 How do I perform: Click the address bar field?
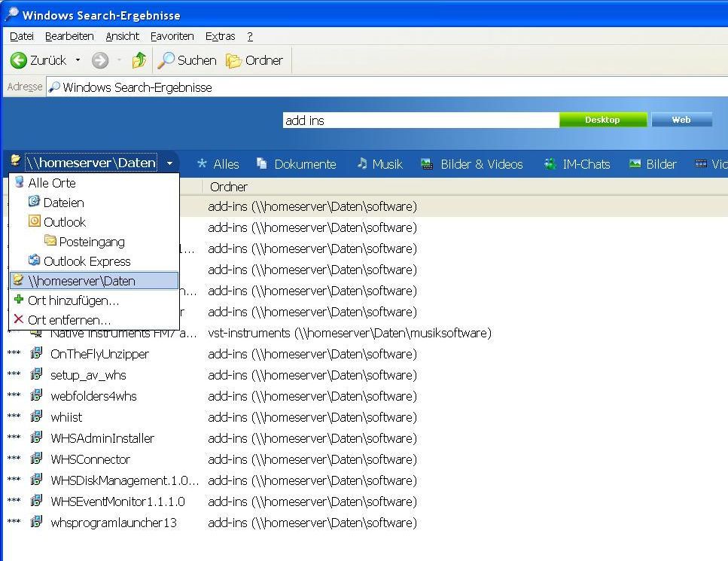[387, 87]
